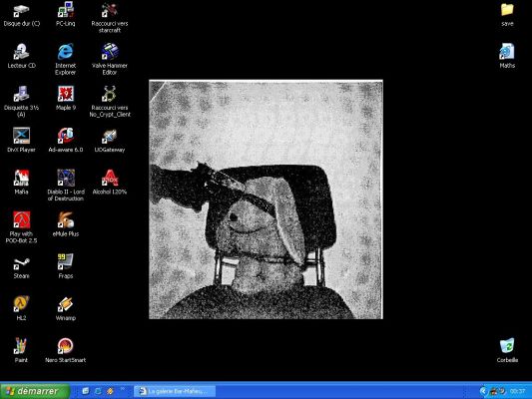This screenshot has height=399, width=532.
Task: Launch DivX Player
Action: 21,141
